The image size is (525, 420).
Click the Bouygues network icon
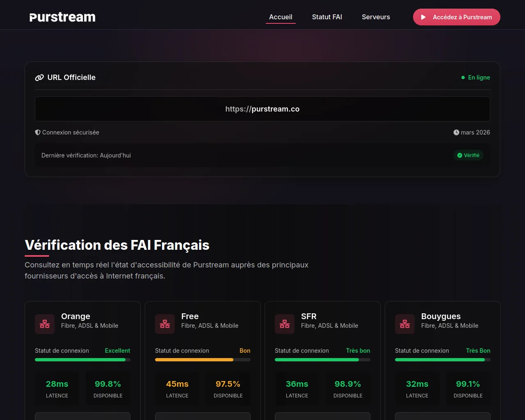405,324
